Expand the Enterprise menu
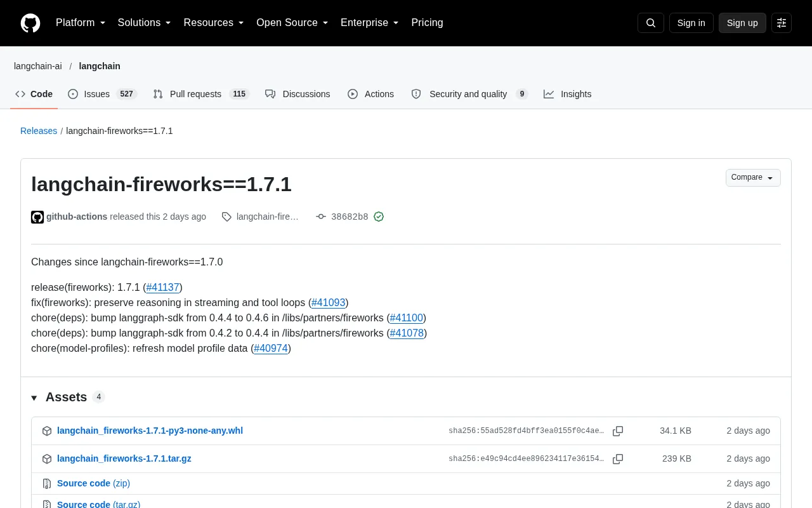The image size is (812, 508). pos(370,23)
